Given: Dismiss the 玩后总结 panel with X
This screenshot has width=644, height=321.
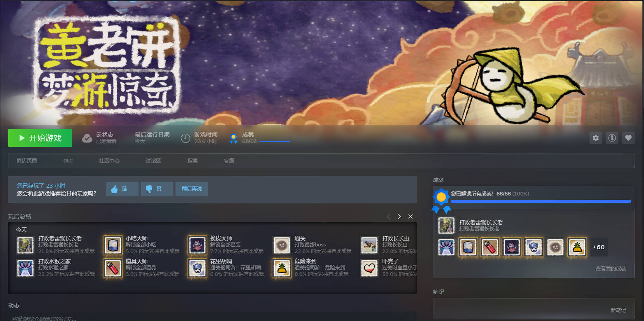Looking at the screenshot, I should click(x=411, y=216).
